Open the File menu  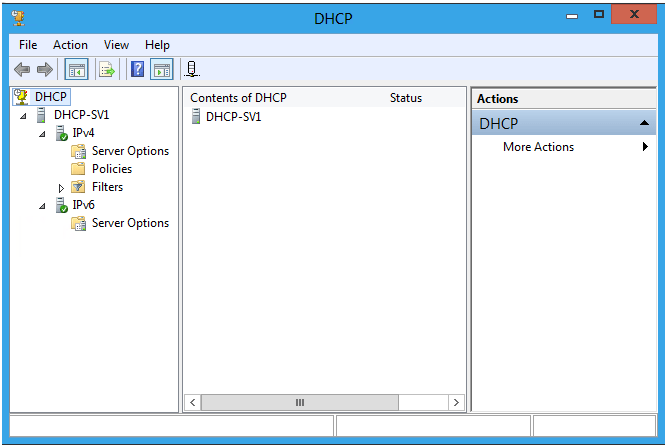(x=28, y=45)
